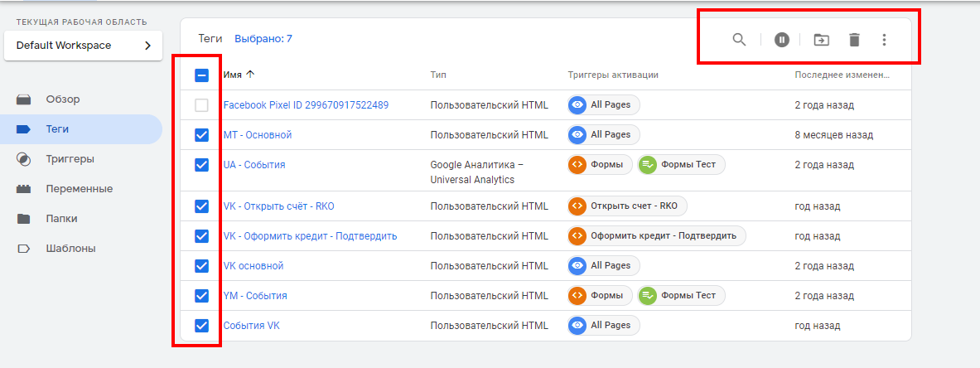This screenshot has width=980, height=368.
Task: Click the Формы Тест trigger on UA - События
Action: (681, 165)
